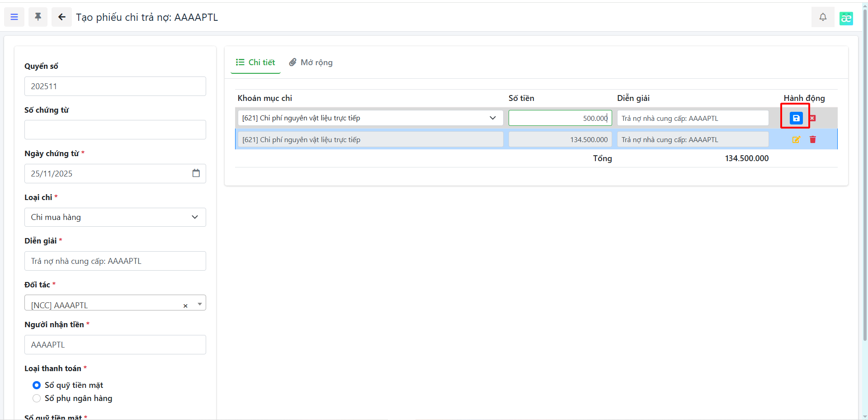Focus the Số tiền field showing 500.000
The width and height of the screenshot is (868, 420).
point(560,118)
